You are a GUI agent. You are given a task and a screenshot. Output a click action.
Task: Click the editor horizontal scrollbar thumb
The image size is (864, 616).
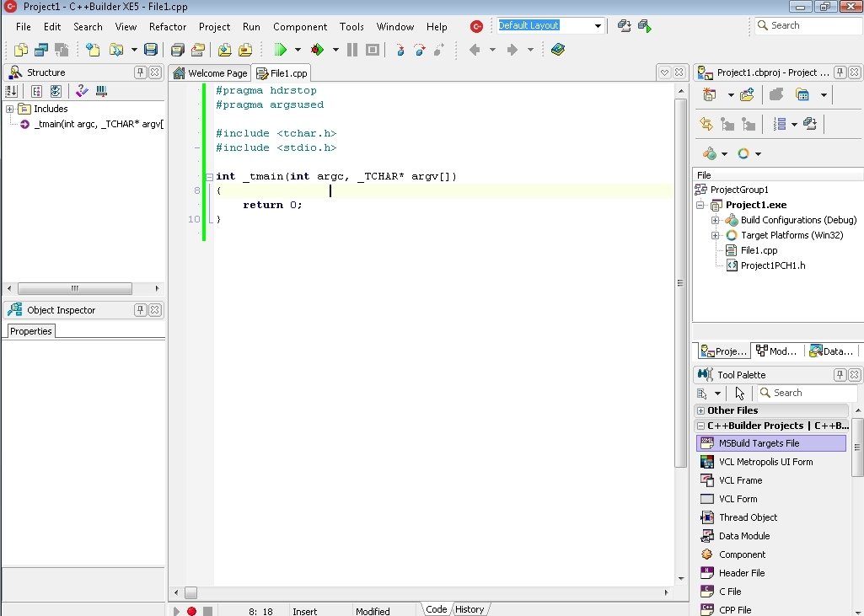191,593
